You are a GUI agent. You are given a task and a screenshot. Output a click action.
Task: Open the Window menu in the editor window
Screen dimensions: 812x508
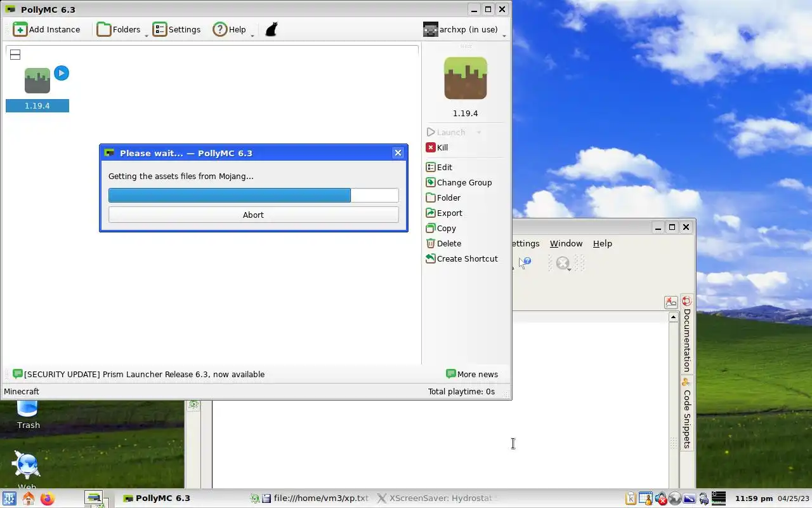[566, 243]
